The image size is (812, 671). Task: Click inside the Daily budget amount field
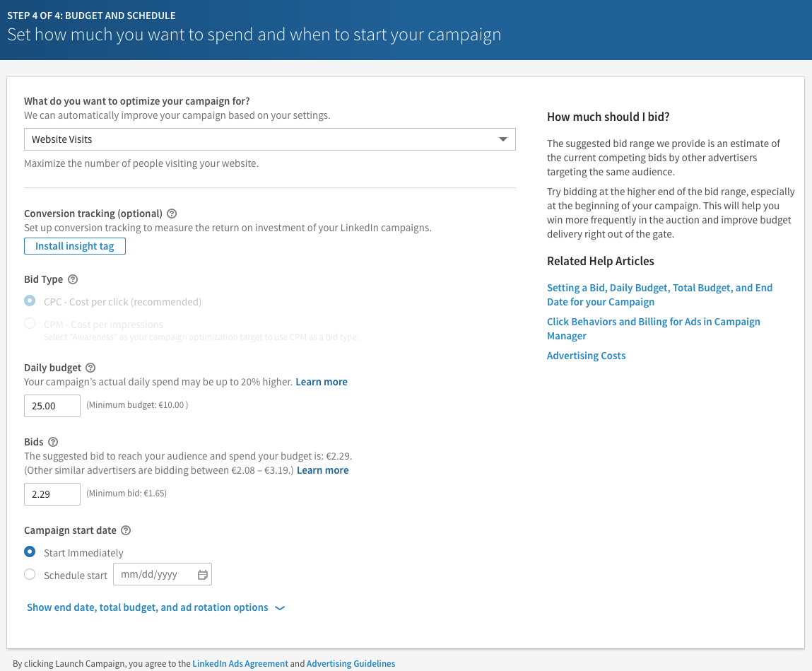coord(52,405)
